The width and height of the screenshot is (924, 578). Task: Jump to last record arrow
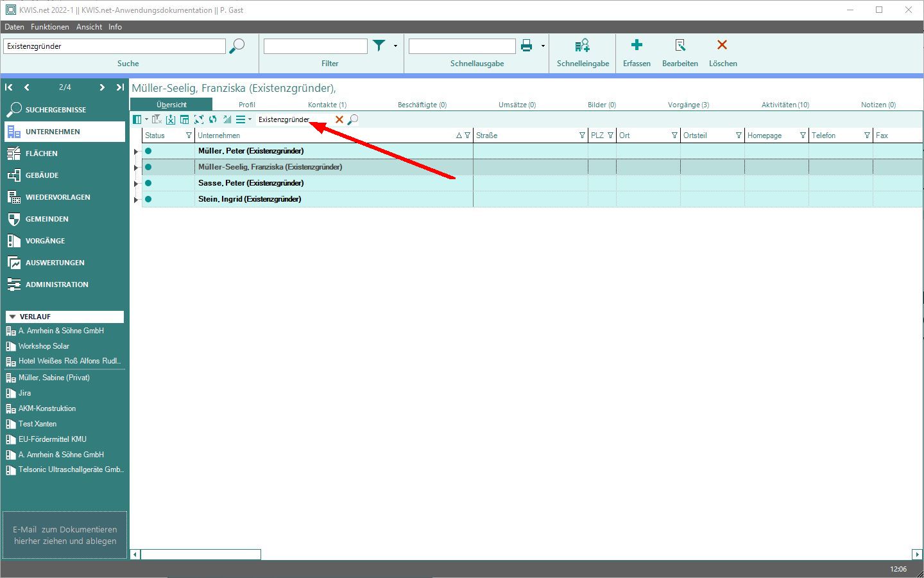point(120,87)
